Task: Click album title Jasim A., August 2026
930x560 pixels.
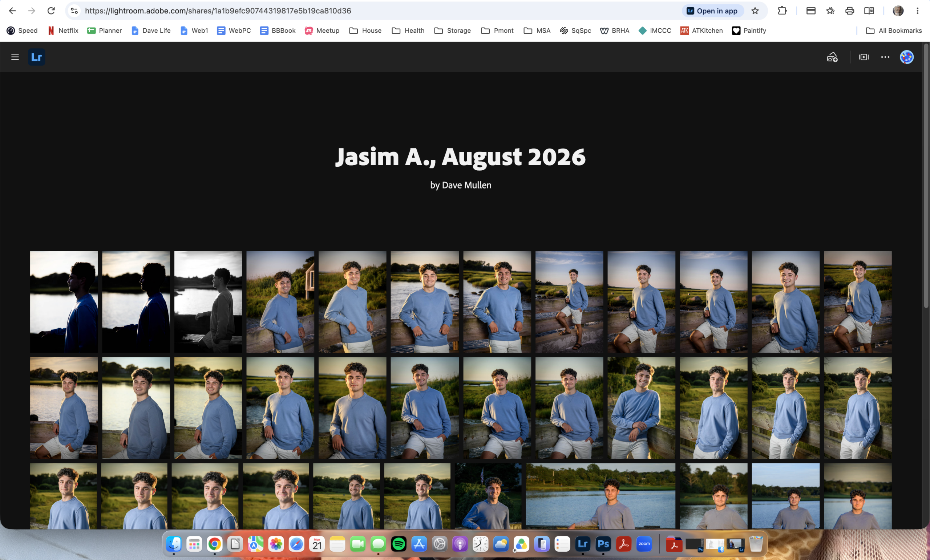Action: coord(461,157)
